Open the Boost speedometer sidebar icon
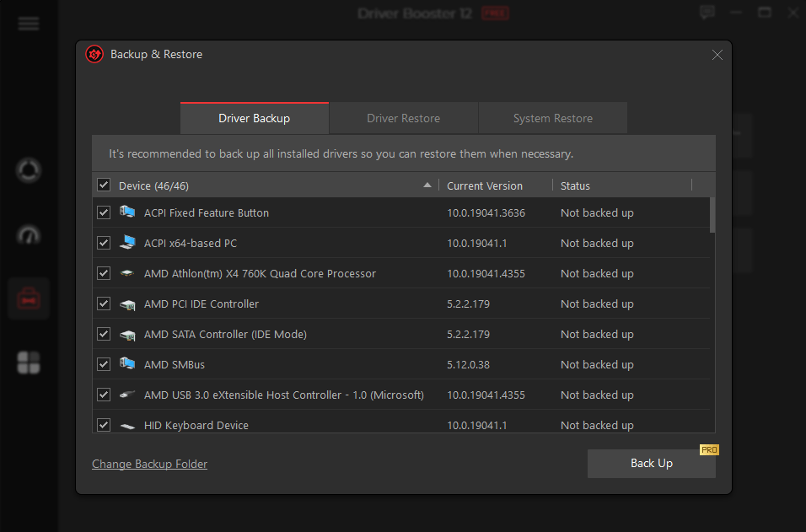Viewport: 806px width, 532px height. (x=28, y=234)
